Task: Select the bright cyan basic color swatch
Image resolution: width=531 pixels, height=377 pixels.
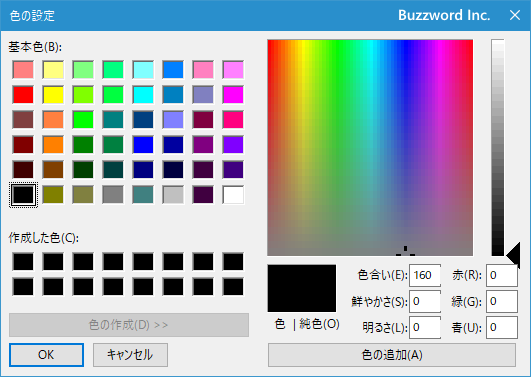Action: click(x=143, y=95)
